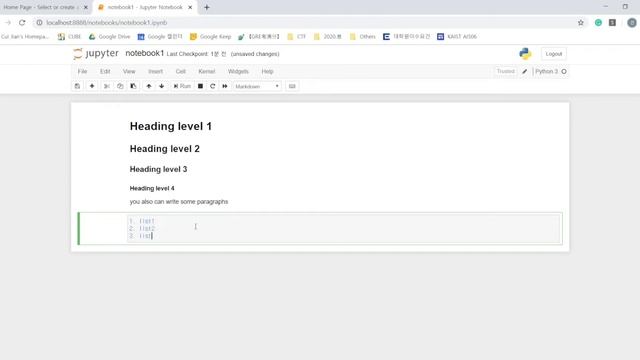Viewport: 640px width, 360px height.
Task: Click the green browser extension icon
Action: (598, 23)
